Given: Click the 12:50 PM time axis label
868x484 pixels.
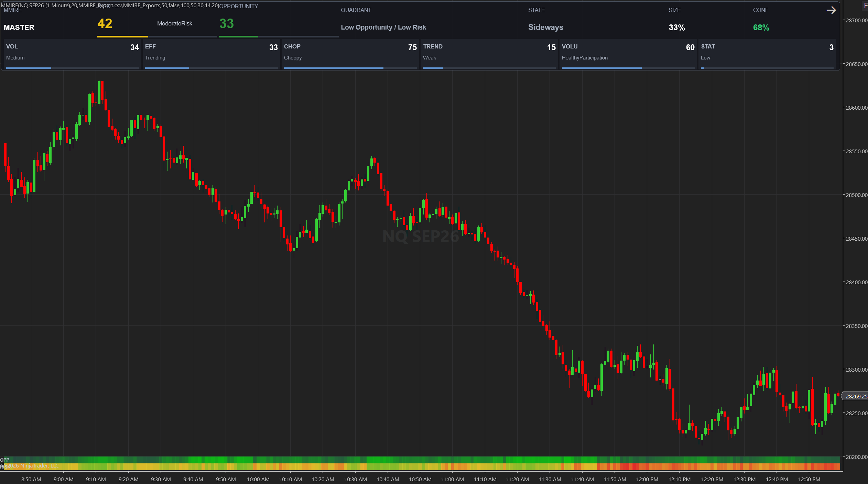Looking at the screenshot, I should 809,479.
